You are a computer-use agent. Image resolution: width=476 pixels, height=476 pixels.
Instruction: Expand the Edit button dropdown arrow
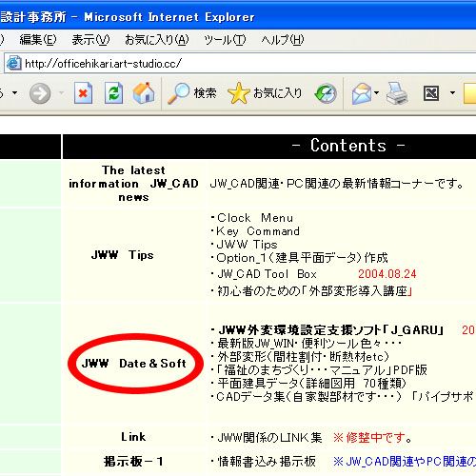[452, 93]
